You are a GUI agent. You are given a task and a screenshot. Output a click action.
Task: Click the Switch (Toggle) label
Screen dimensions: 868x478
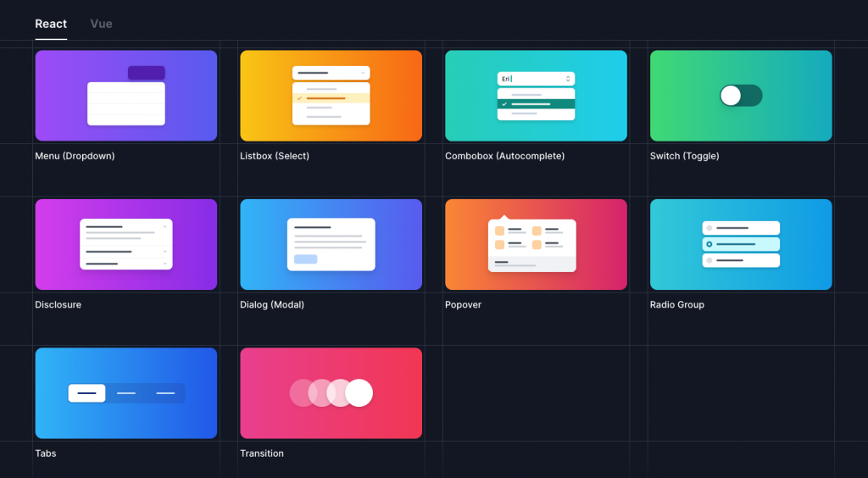685,156
